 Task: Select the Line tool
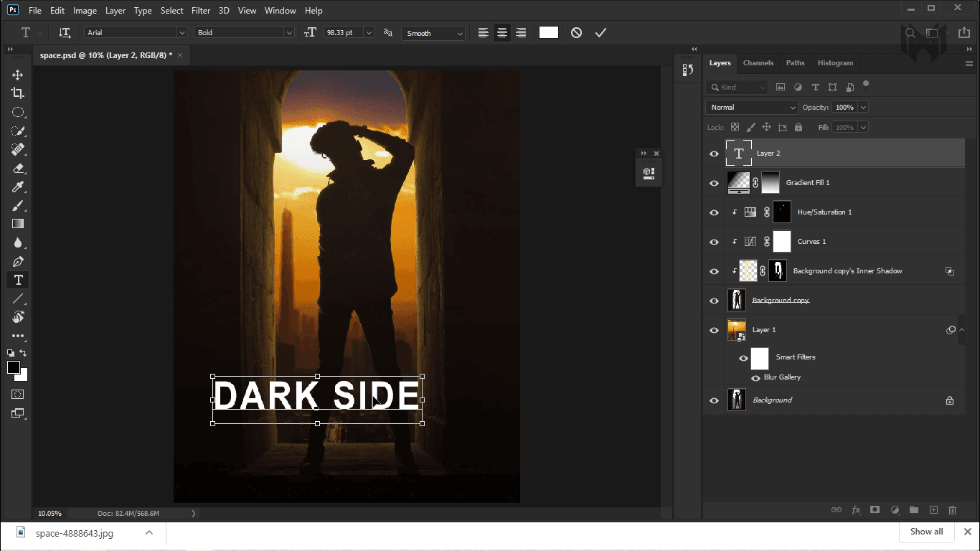(x=18, y=298)
